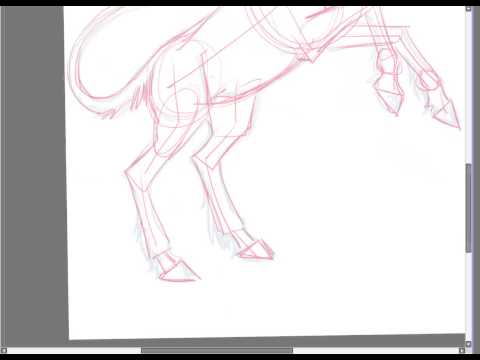Click the horizontal scrollbar thumb
Screen dimensions: 480x360
click(217, 350)
